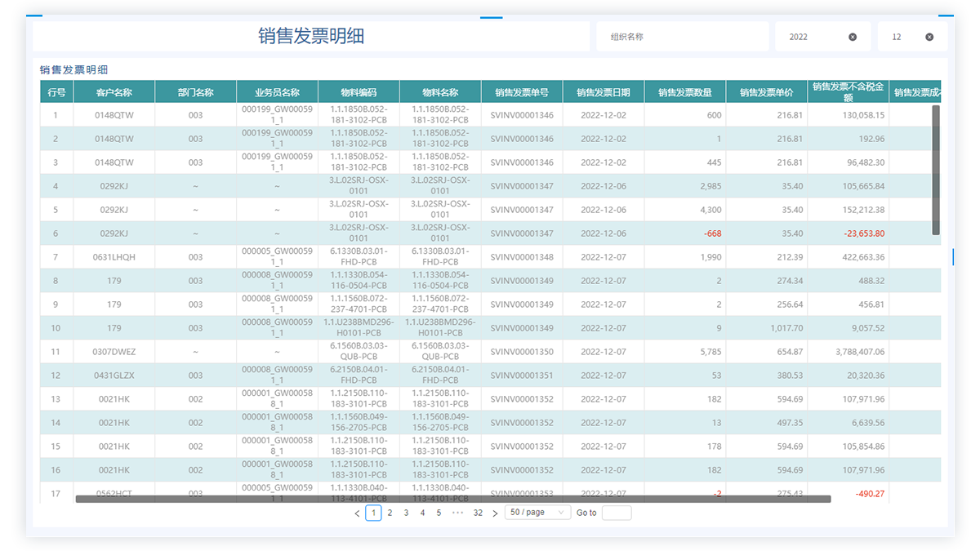Open the 50 / page size dropdown
The width and height of the screenshot is (980, 551).
pos(537,513)
